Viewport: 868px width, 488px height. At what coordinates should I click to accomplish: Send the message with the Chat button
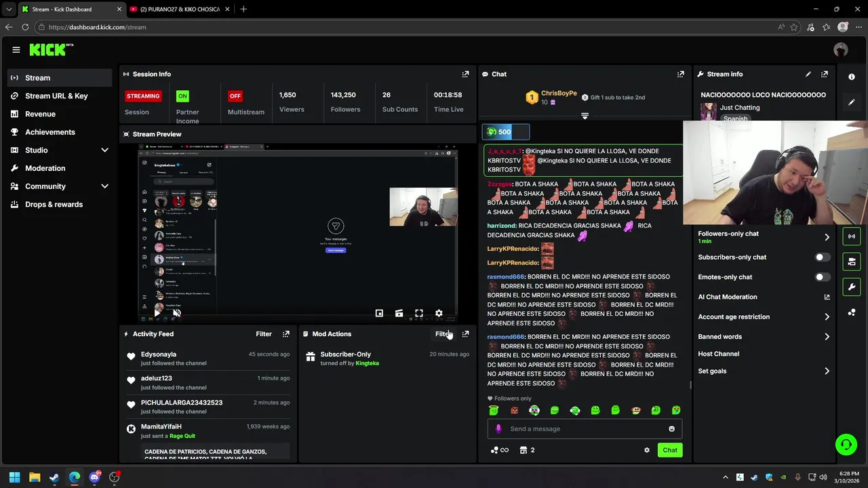pyautogui.click(x=670, y=450)
